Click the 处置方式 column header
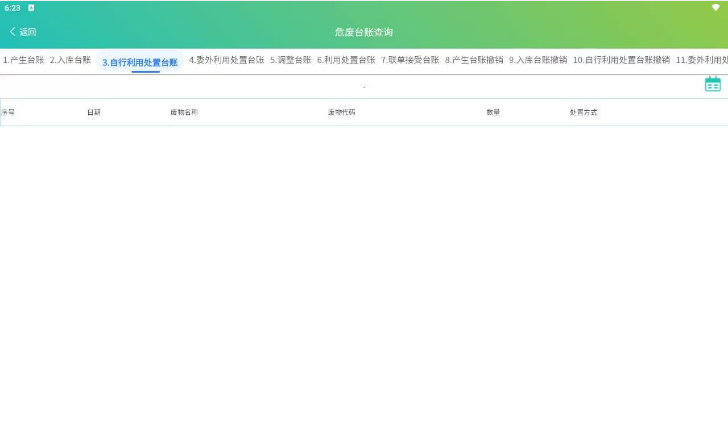The image size is (728, 428). pos(584,112)
